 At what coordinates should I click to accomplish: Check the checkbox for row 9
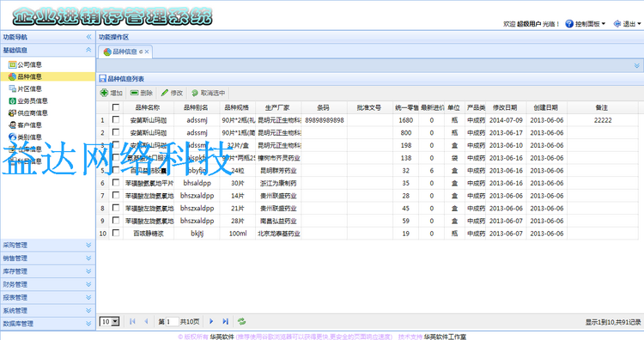coord(116,220)
